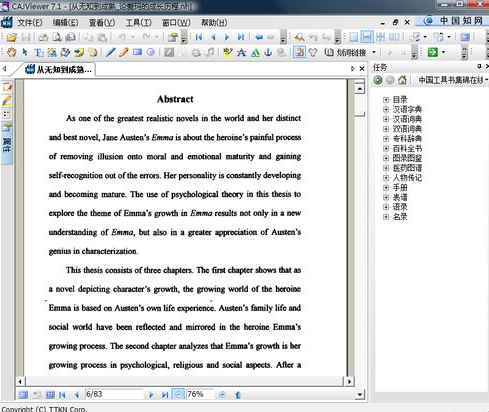Screen dimensions: 489x412
Task: Open the 工具(T) menu
Action: [138, 23]
